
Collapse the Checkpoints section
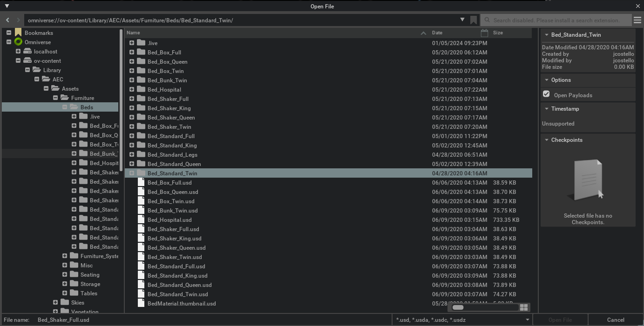[x=547, y=140]
